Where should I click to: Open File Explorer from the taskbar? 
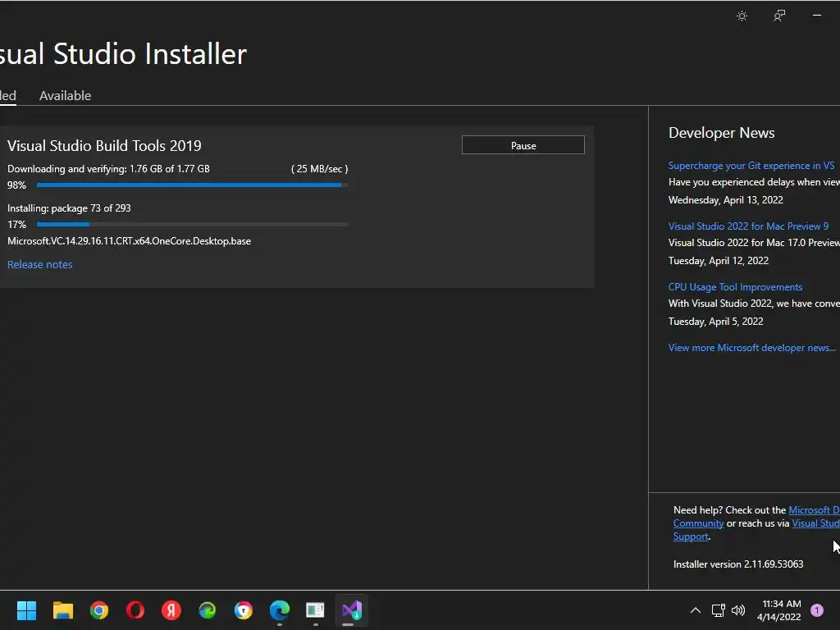point(62,610)
